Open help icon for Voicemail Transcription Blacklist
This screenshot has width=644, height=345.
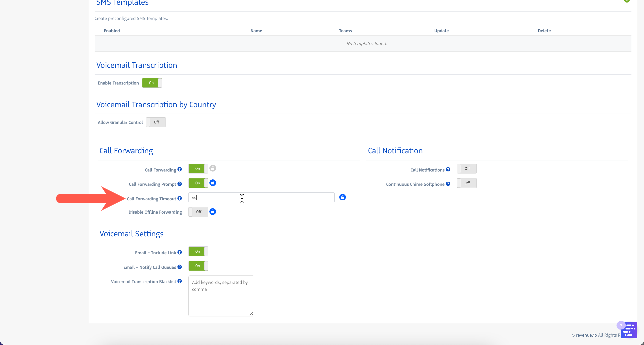click(180, 281)
